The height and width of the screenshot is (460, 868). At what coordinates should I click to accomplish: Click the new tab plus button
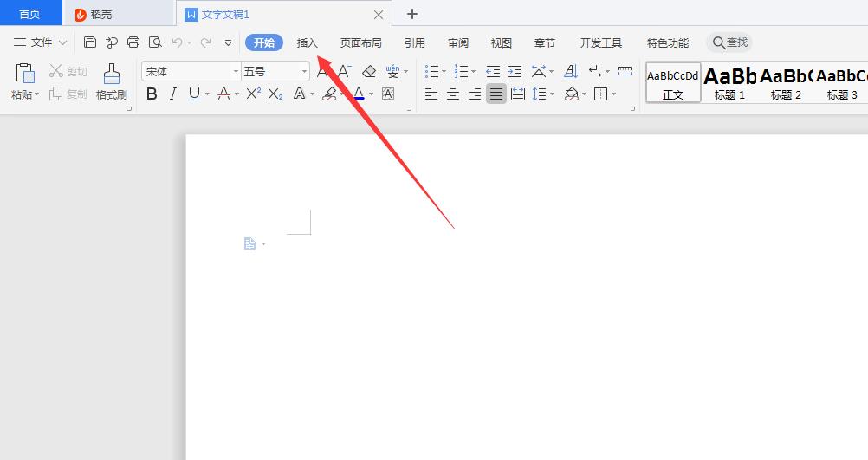point(411,14)
